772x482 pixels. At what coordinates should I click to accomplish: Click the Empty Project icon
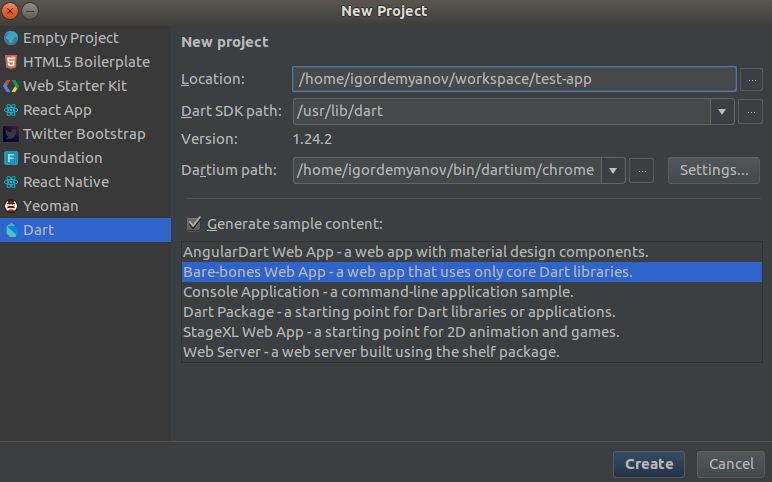tap(11, 38)
